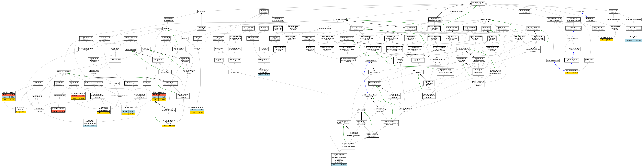
Task: Select 'intracellular amino acid homeostasis' node title
Action: (x=633, y=37)
